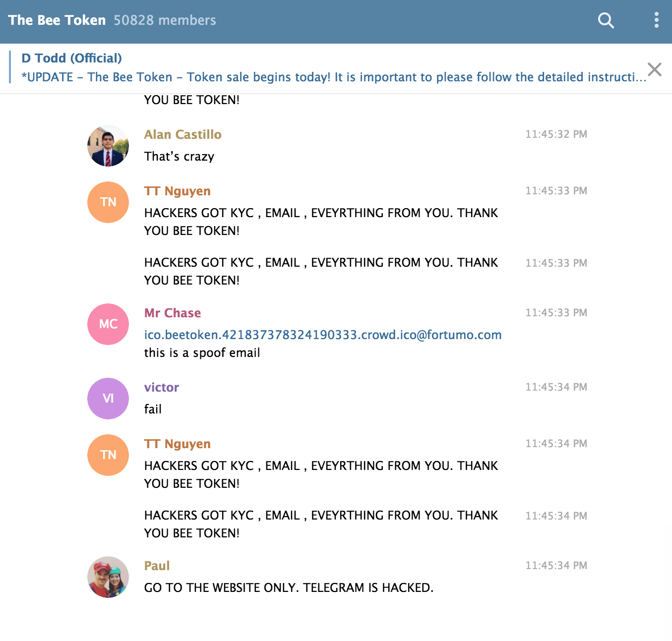Click victor's username in the chat
The height and width of the screenshot is (641, 672).
pyautogui.click(x=161, y=387)
